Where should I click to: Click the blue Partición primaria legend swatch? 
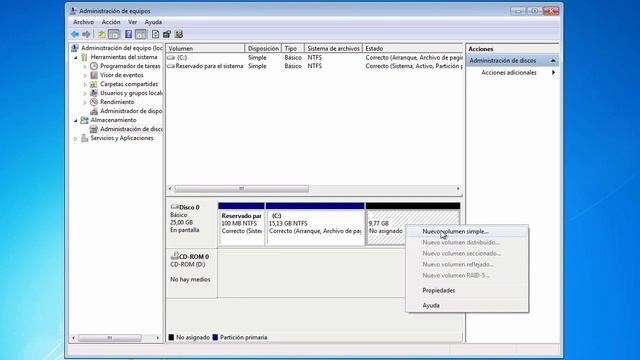pos(215,337)
